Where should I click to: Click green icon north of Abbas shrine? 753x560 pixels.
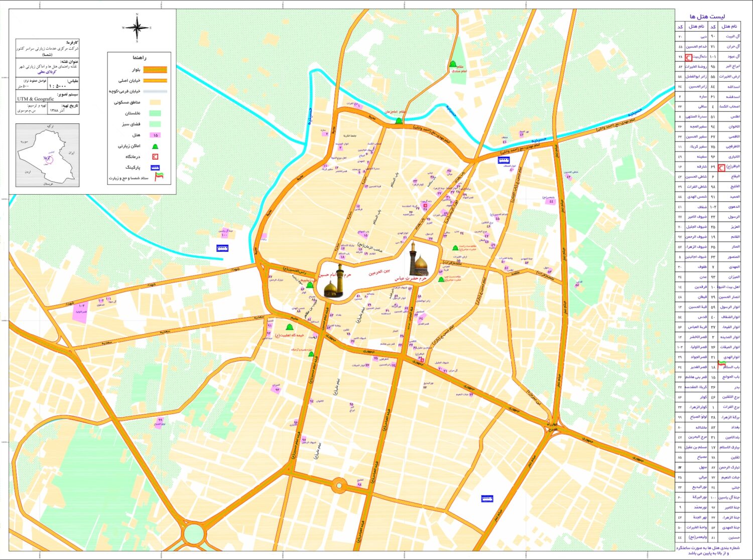tap(455, 248)
